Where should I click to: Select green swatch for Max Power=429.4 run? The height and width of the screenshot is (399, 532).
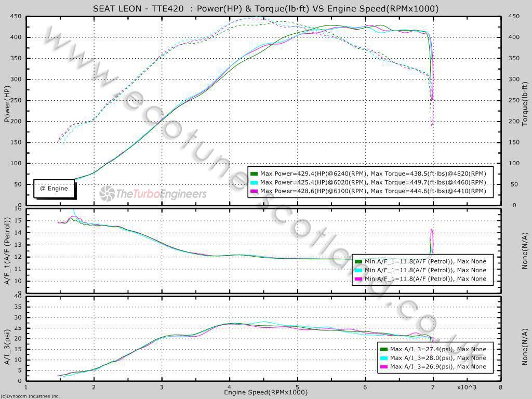(254, 174)
